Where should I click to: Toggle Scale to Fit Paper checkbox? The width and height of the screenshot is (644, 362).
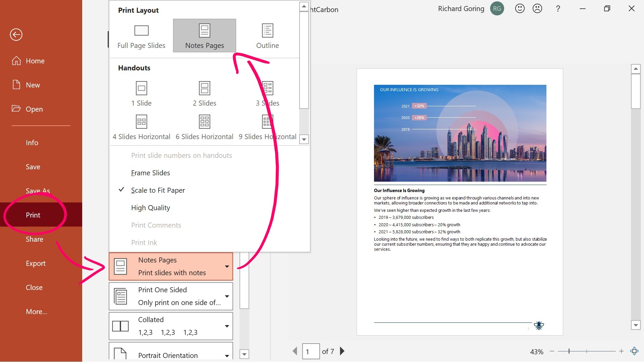click(x=158, y=190)
